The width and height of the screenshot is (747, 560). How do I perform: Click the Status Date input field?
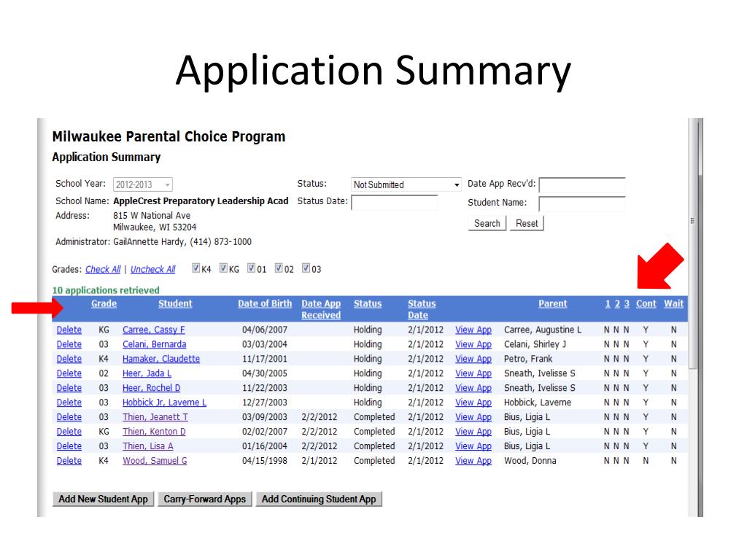[x=394, y=203]
